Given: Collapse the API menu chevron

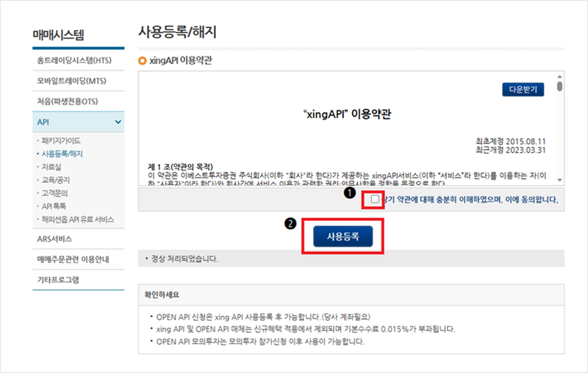Looking at the screenshot, I should (118, 122).
